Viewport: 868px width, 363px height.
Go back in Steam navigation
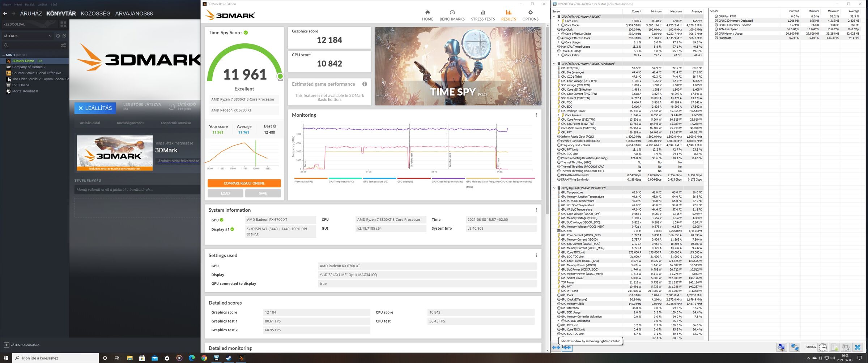[5, 13]
